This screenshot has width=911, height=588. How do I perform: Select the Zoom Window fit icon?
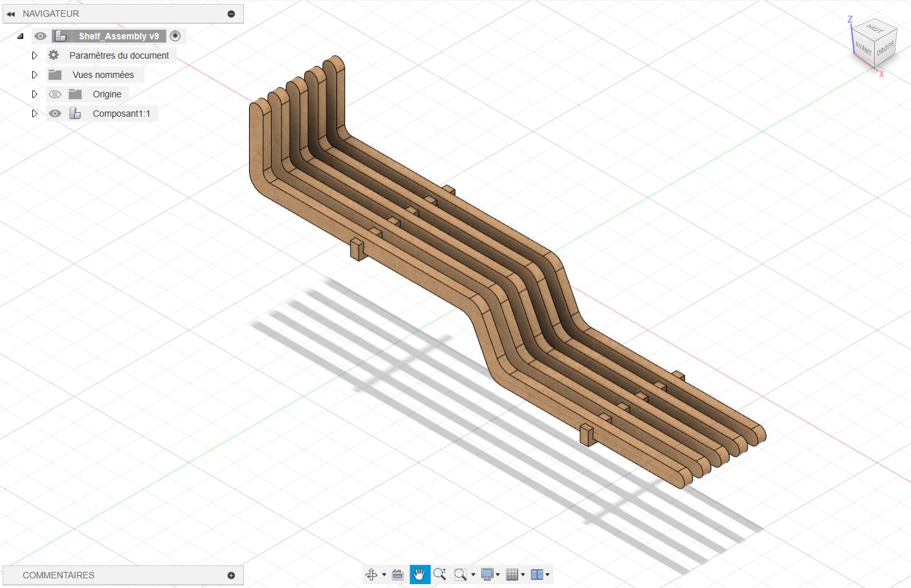(x=460, y=574)
